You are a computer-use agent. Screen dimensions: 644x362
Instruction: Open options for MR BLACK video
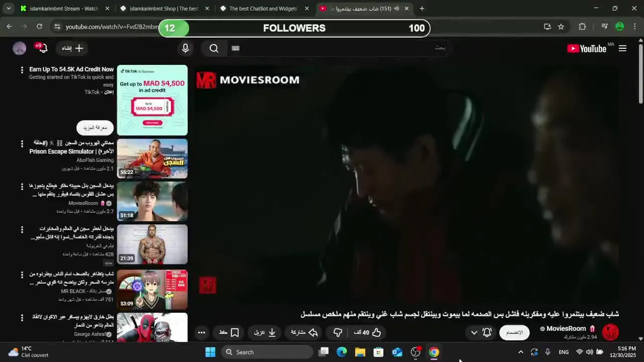(22, 275)
